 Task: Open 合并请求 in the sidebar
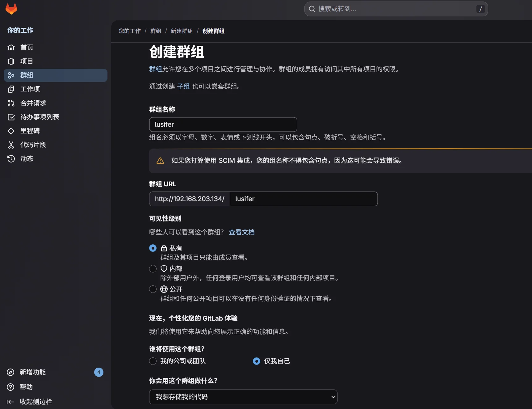coord(56,103)
